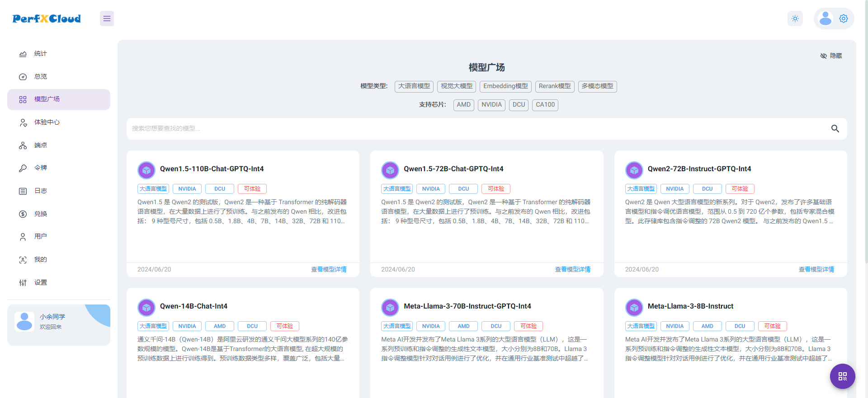View model details for Qwen1.5-72B-Chat-GPTQ-Int4

(573, 270)
